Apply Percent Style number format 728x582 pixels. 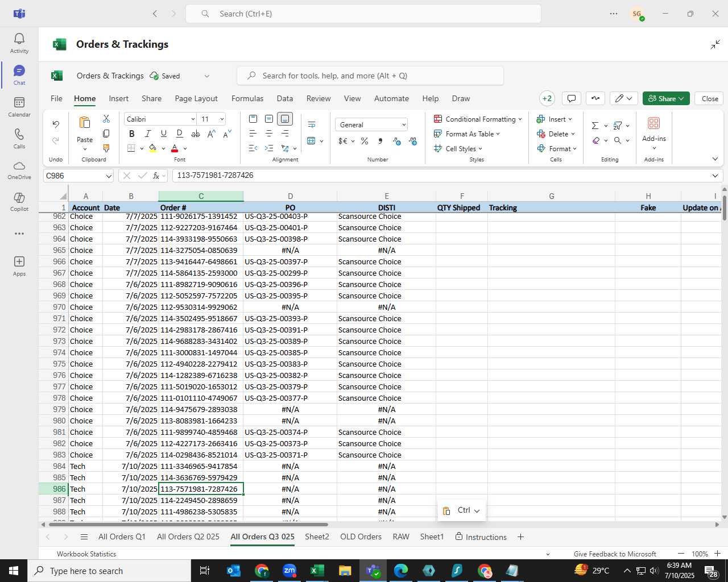[365, 141]
